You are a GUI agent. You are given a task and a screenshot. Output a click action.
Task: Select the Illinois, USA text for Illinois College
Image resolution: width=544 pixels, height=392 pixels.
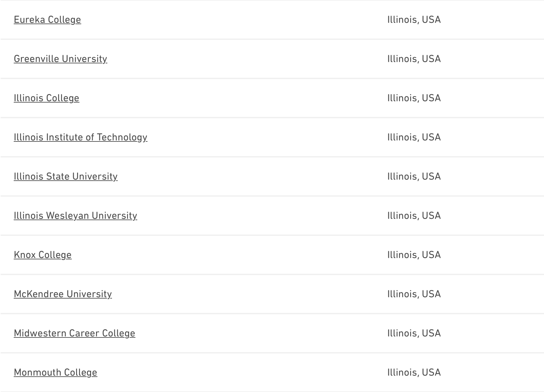414,98
